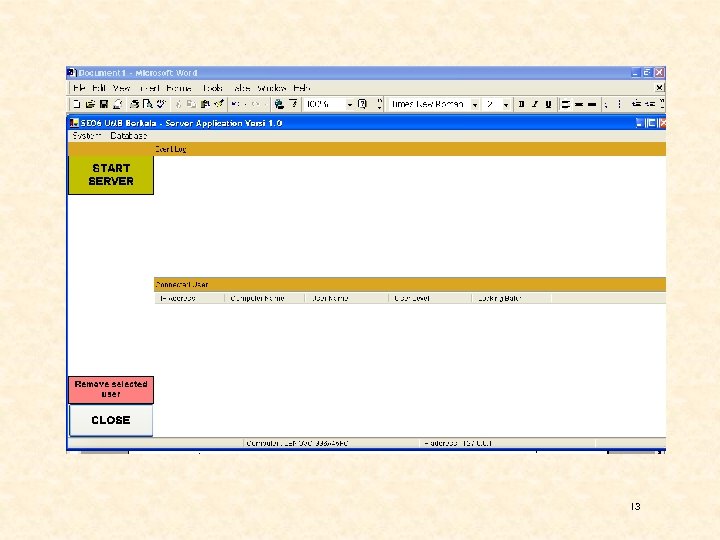The width and height of the screenshot is (720, 540).
Task: Click the Word document close X button
Action: [x=659, y=87]
